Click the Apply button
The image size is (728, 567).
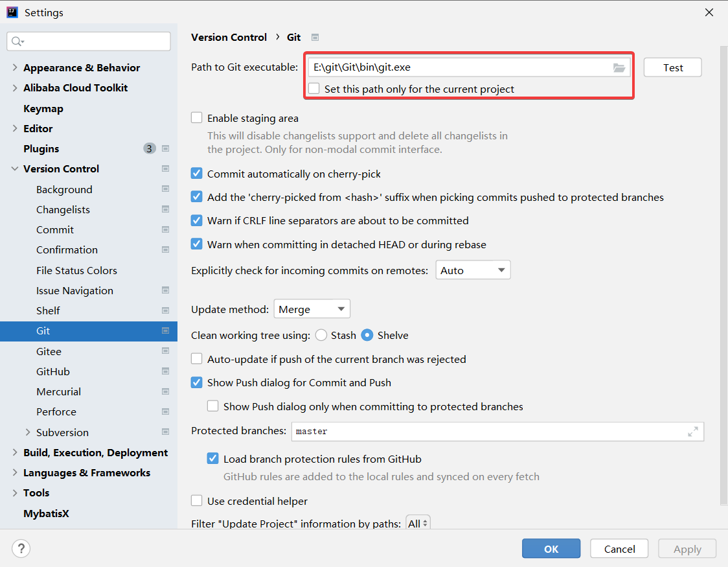click(x=687, y=549)
